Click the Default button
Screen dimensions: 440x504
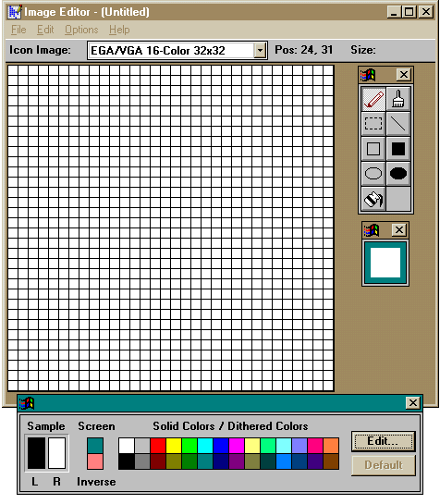pos(383,465)
